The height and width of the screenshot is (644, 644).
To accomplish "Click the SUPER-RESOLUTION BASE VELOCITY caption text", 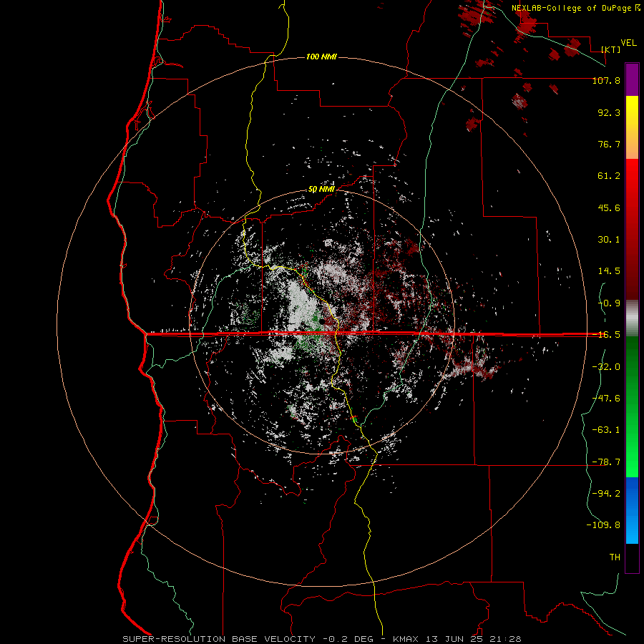I will click(219, 639).
